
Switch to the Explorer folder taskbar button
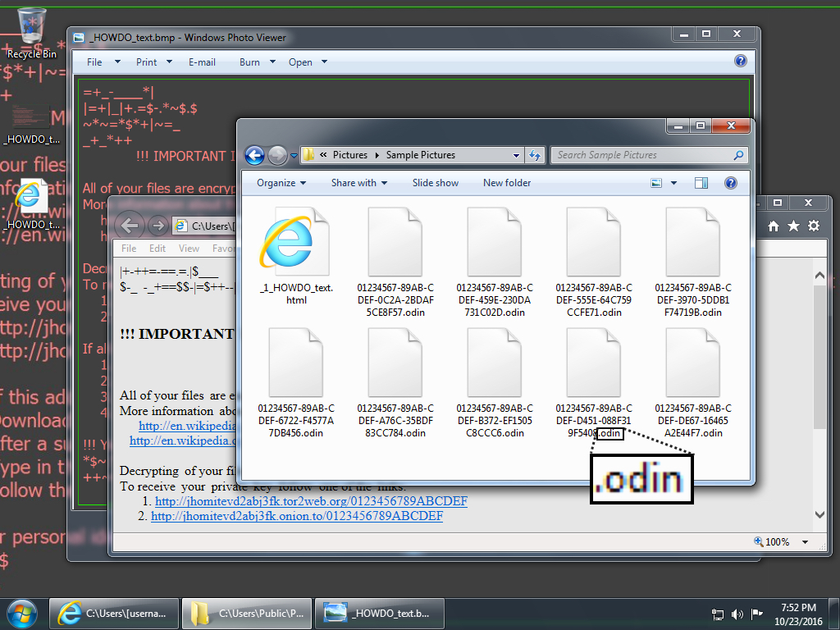point(247,614)
